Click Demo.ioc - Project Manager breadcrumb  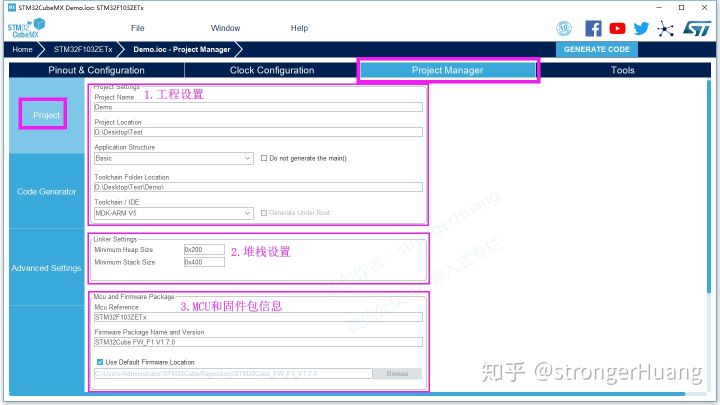(182, 49)
